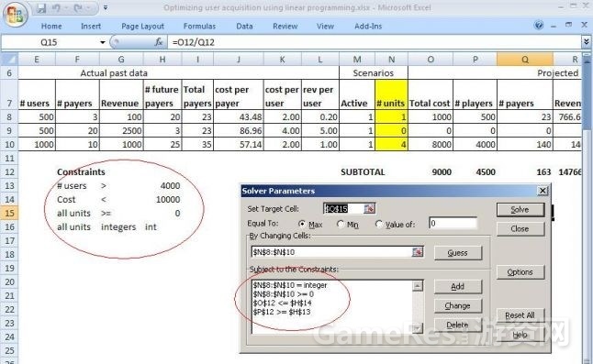
Task: Select the Min radio button
Action: pyautogui.click(x=341, y=224)
